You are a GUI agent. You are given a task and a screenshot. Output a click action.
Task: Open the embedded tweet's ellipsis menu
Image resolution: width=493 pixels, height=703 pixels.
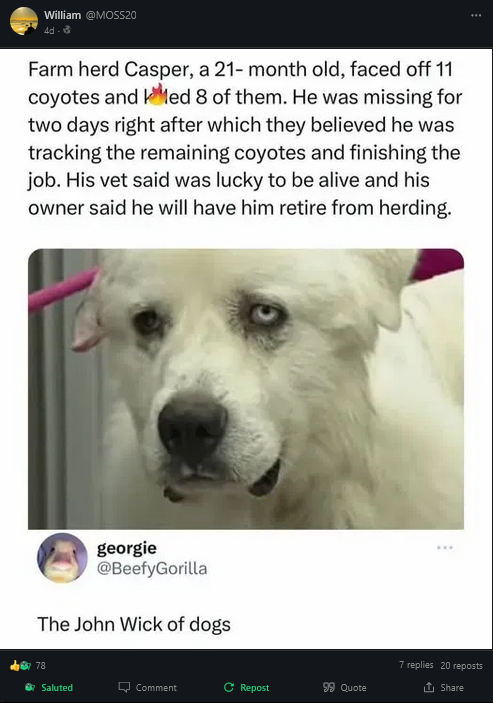click(445, 547)
